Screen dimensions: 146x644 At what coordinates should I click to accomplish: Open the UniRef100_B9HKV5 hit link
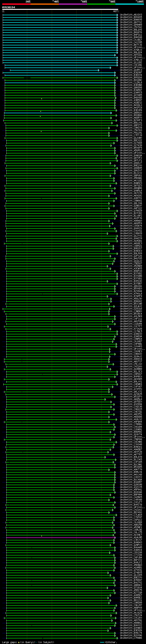[131, 20]
